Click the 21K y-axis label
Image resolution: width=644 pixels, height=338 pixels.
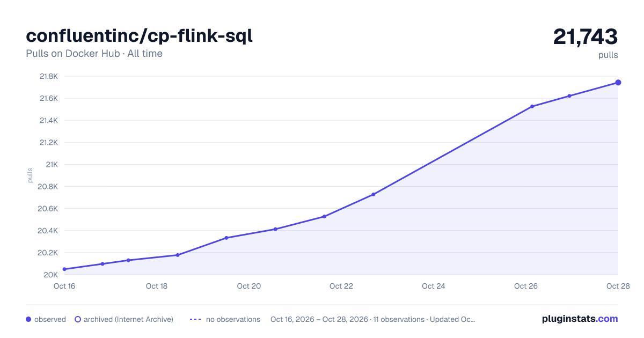click(x=52, y=164)
